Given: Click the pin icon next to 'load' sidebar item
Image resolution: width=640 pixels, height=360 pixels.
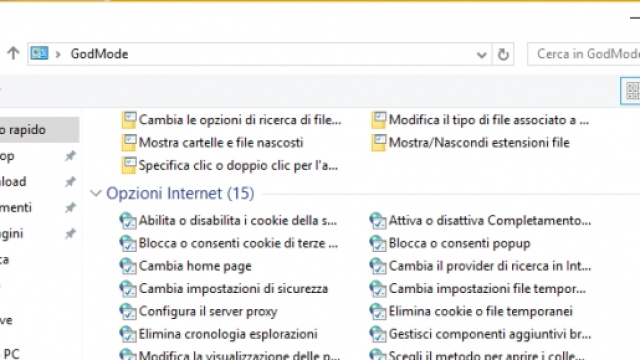Looking at the screenshot, I should pos(70,181).
